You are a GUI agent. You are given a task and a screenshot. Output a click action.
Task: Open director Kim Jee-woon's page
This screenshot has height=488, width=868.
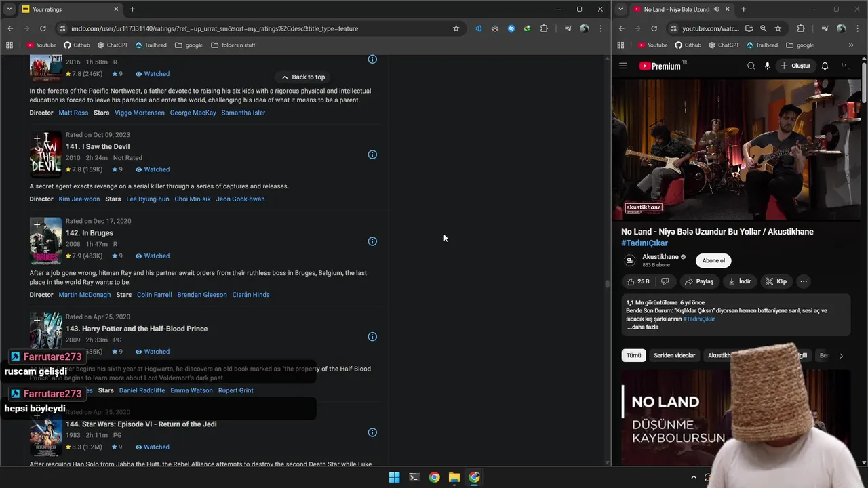(x=79, y=199)
